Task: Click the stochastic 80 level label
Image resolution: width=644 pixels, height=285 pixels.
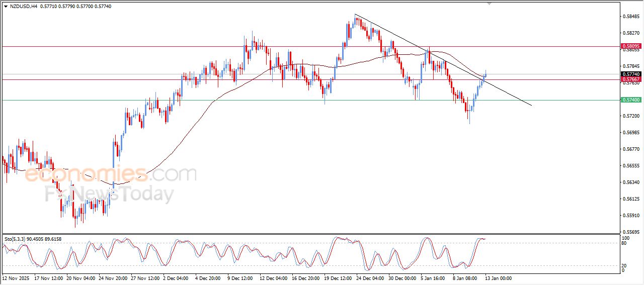Action: coord(624,244)
